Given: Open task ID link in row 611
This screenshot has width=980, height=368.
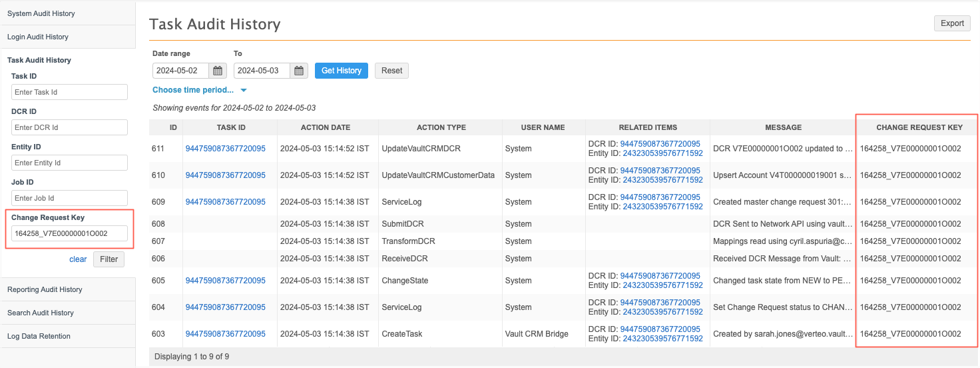Looking at the screenshot, I should [x=225, y=149].
